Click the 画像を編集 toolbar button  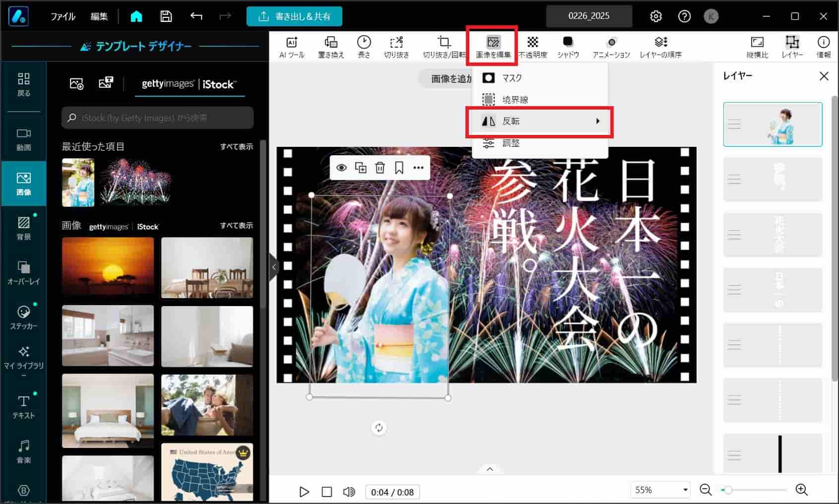coord(493,47)
